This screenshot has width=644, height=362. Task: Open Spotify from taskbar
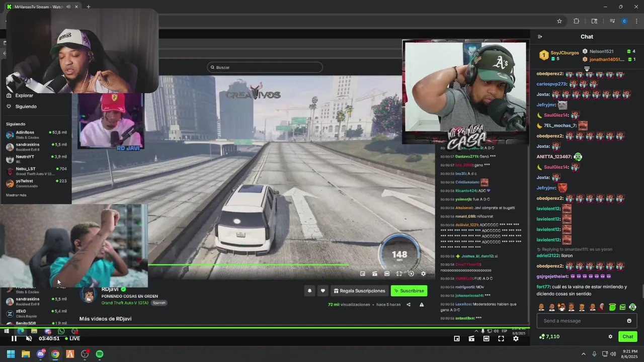tap(100, 354)
